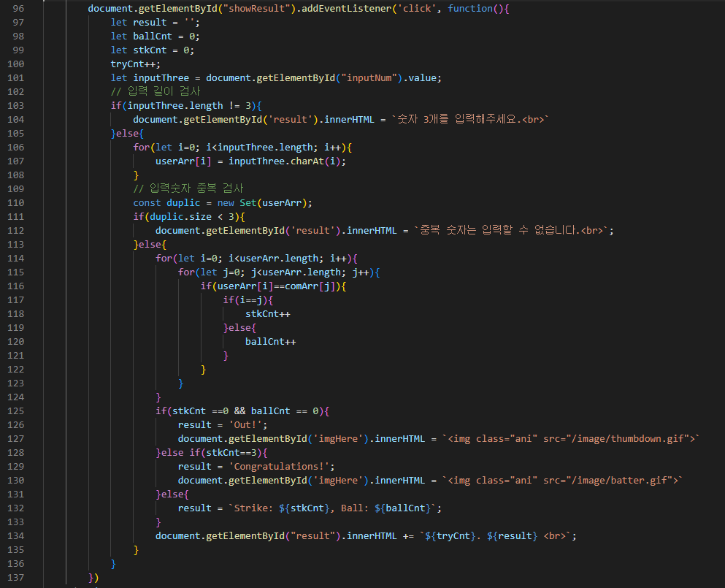Click the 'click' event string on line 96
The width and height of the screenshot is (725, 588).
click(417, 8)
